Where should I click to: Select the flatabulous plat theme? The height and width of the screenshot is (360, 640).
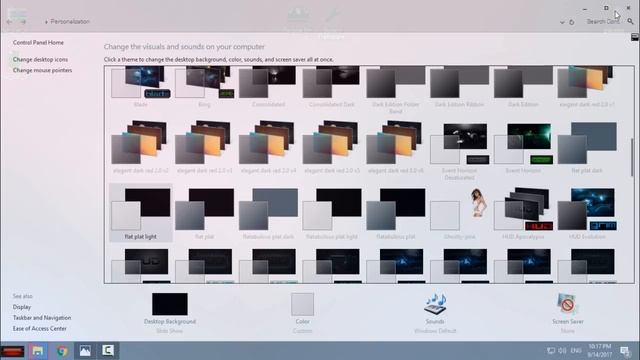pos(396,213)
